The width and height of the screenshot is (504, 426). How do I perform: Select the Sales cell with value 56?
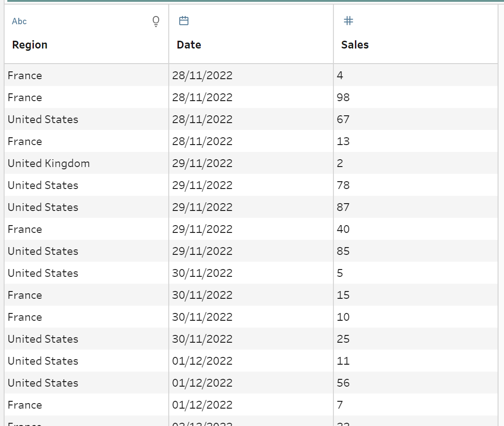point(343,383)
